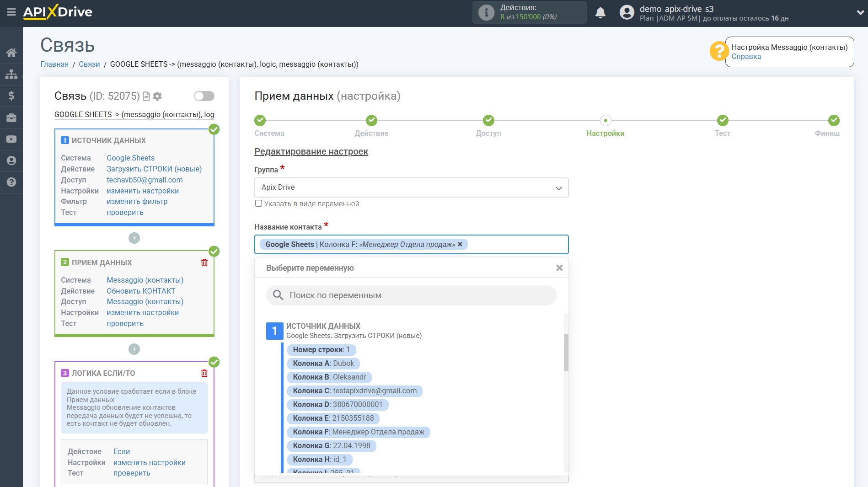The image size is (868, 487).
Task: Click the 'Поиск по переменным' search field
Action: pyautogui.click(x=412, y=295)
